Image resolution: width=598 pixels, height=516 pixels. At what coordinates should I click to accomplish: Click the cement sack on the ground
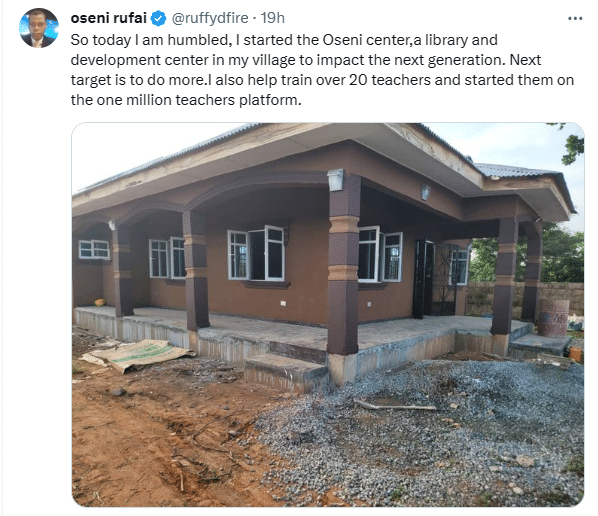click(x=137, y=355)
